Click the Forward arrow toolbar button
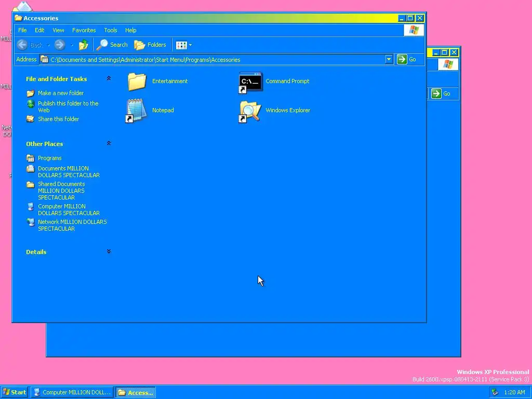Image resolution: width=532 pixels, height=399 pixels. pos(60,45)
